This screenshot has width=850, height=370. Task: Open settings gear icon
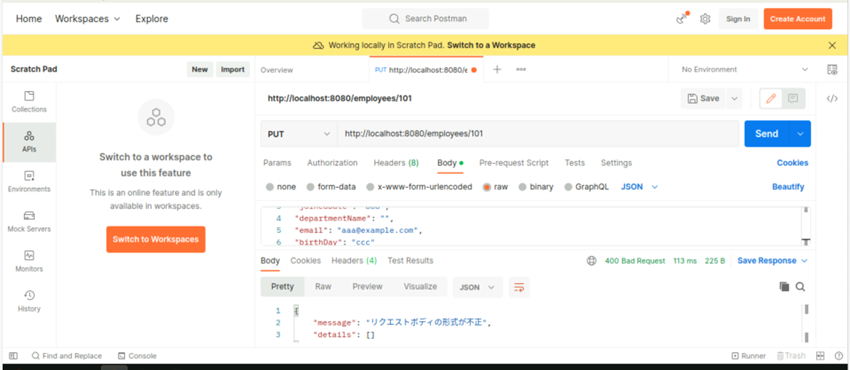click(x=705, y=19)
